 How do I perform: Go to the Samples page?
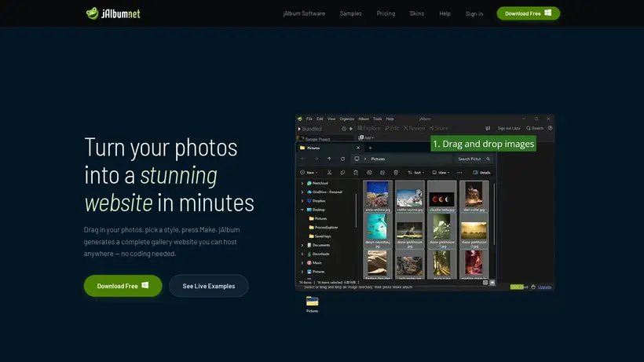pos(351,13)
